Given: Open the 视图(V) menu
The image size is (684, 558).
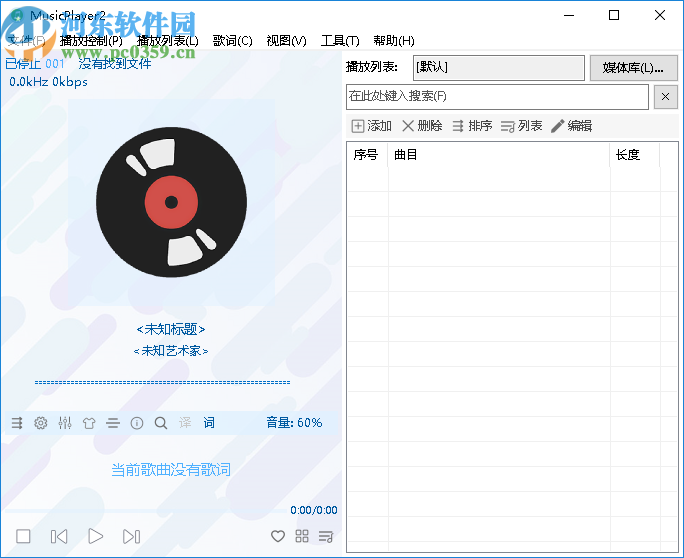Looking at the screenshot, I should pos(287,41).
